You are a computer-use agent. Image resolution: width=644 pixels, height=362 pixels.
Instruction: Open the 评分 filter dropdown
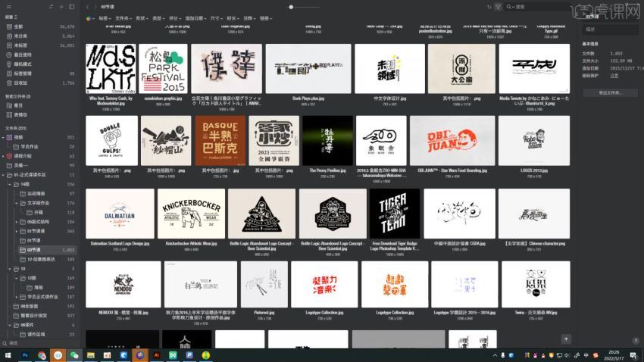point(175,18)
